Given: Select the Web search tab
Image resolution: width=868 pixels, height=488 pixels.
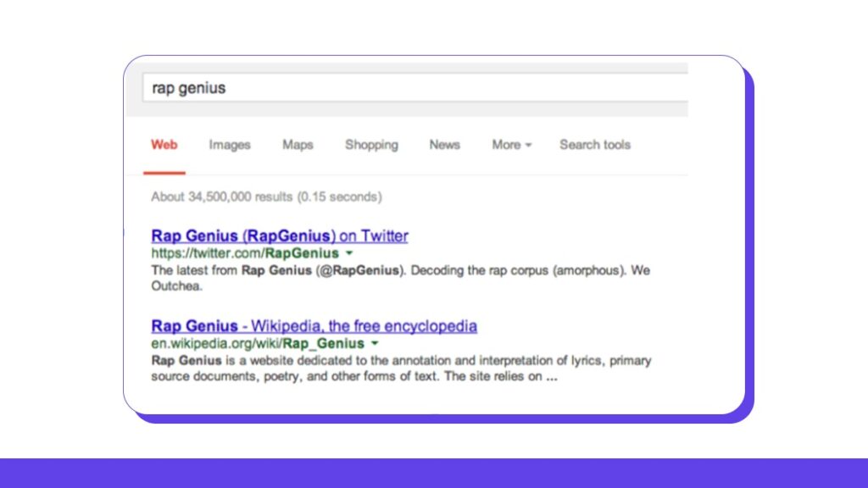Looking at the screenshot, I should pyautogui.click(x=164, y=145).
